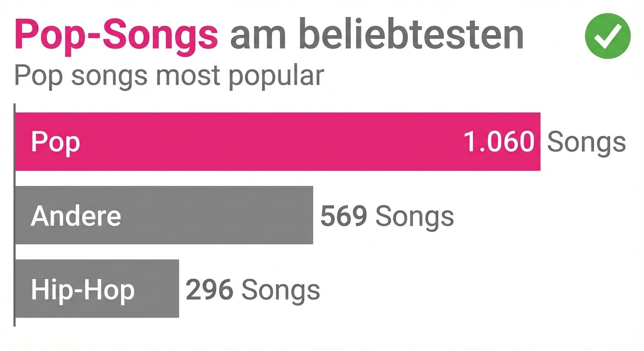Click the "569" value number
This screenshot has height=351, width=644.
coord(343,216)
